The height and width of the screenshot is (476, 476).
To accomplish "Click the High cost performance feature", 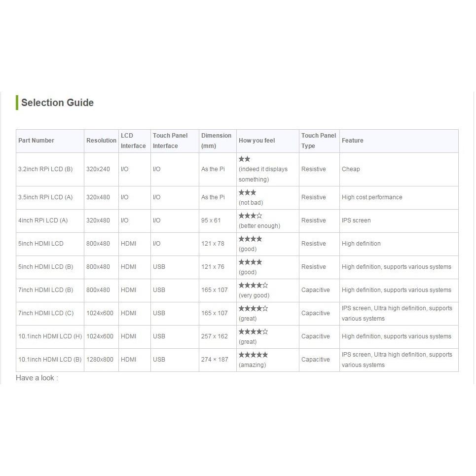I will pos(372,197).
